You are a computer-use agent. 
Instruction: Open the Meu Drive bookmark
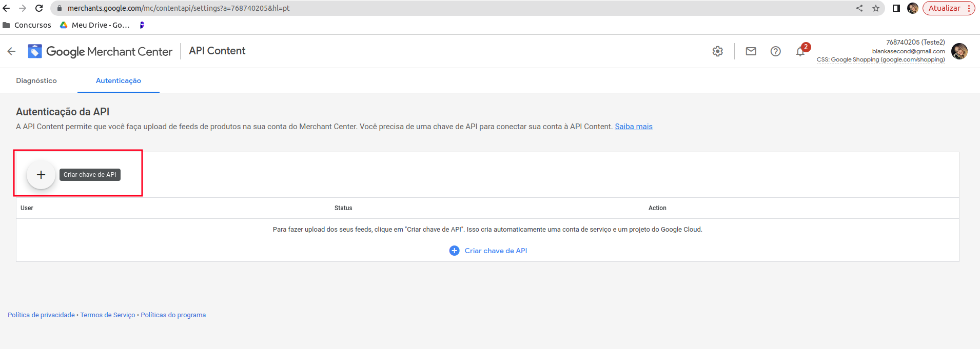[95, 25]
